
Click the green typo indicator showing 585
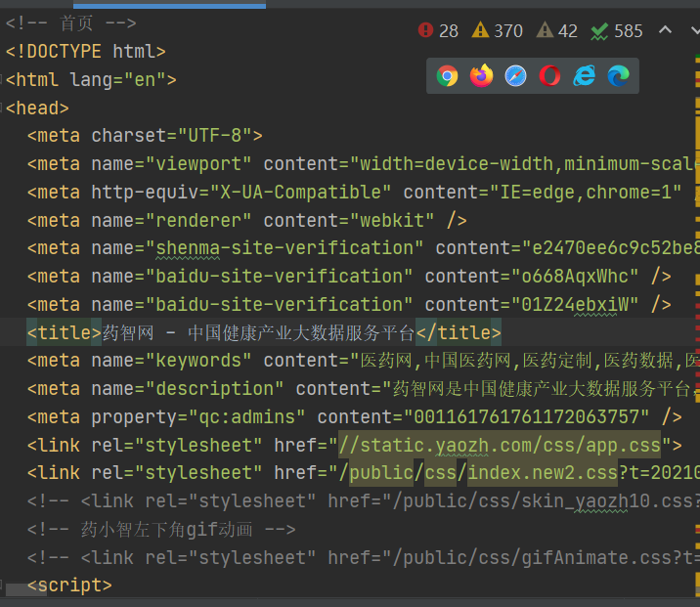pos(617,31)
